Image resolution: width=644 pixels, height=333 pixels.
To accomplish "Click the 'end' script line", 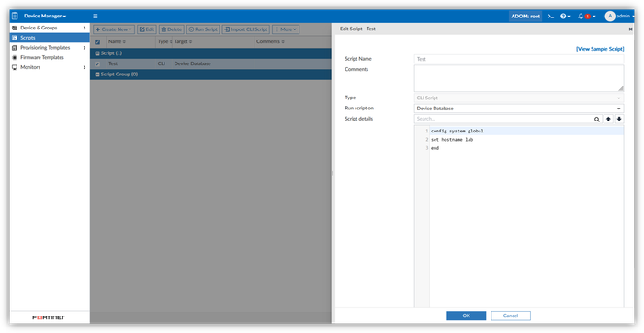I will (435, 148).
